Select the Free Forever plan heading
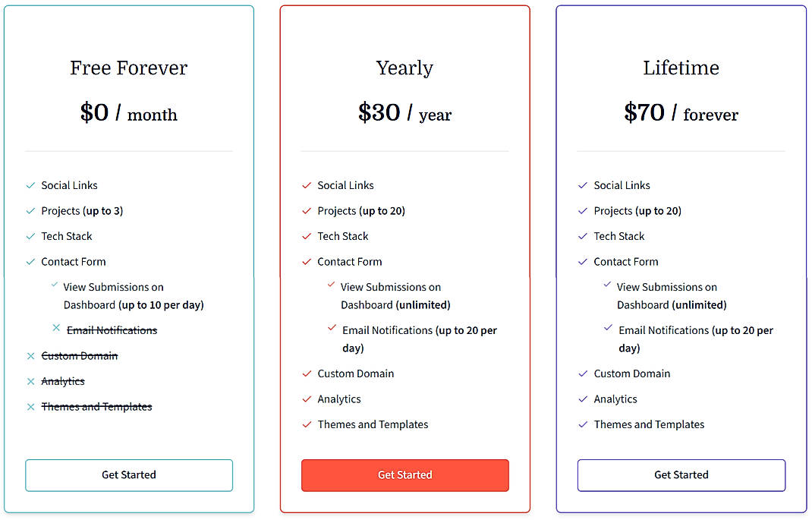 [128, 68]
